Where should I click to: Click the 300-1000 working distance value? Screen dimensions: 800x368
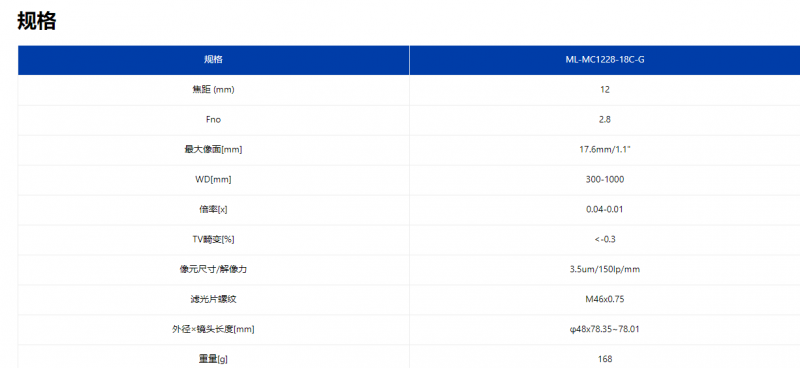[605, 180]
